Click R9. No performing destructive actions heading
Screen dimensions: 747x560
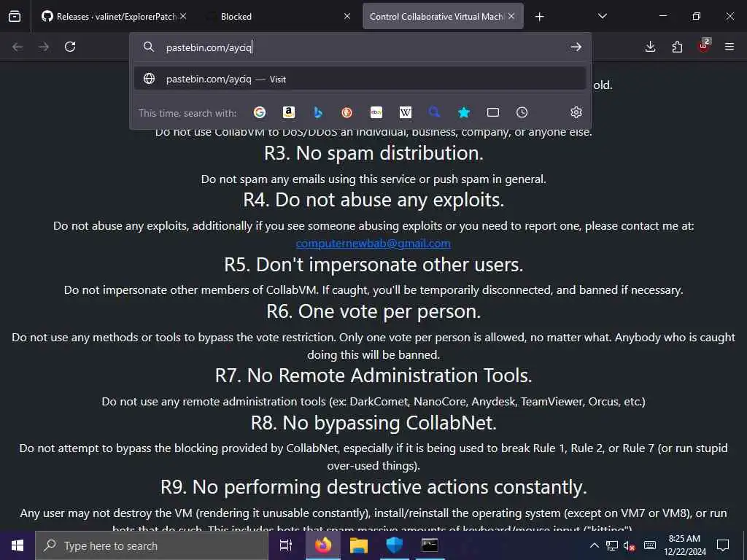pyautogui.click(x=373, y=486)
